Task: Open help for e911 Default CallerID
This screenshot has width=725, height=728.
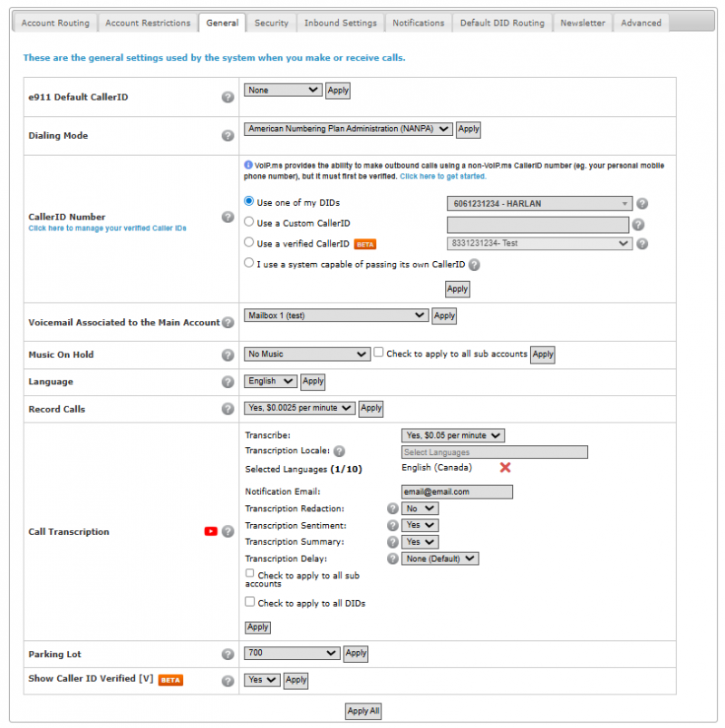Action: [x=227, y=97]
